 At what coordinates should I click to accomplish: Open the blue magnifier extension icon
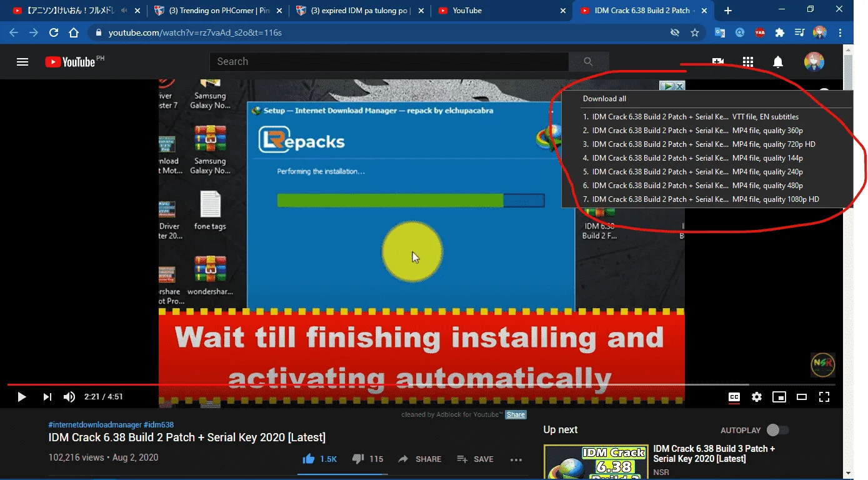coord(740,32)
